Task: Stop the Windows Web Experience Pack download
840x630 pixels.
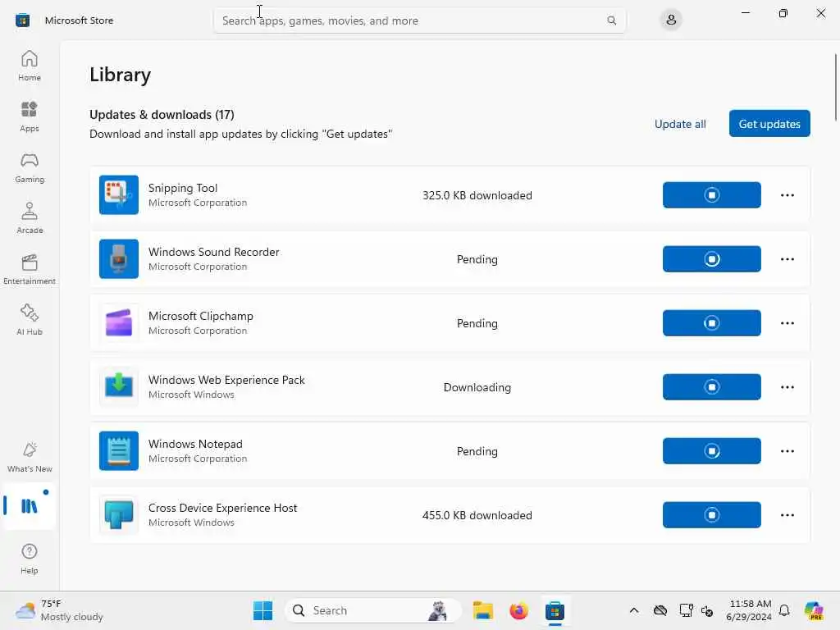Action: pos(711,387)
